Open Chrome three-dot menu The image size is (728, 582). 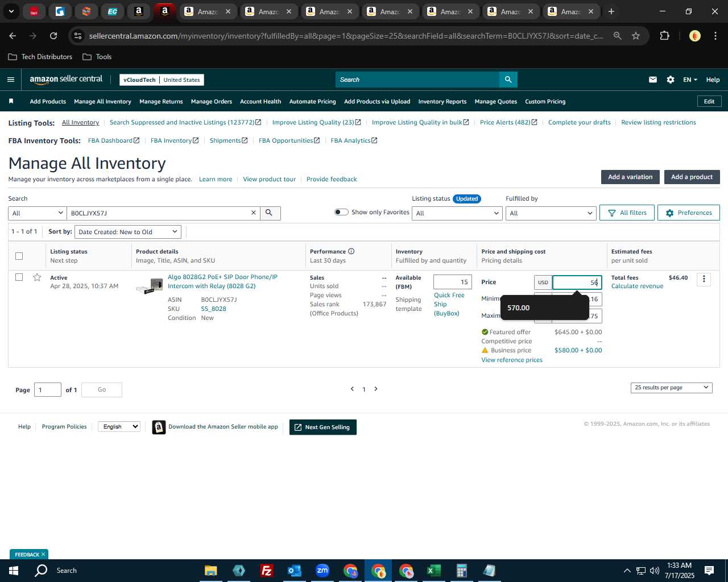pyautogui.click(x=714, y=36)
